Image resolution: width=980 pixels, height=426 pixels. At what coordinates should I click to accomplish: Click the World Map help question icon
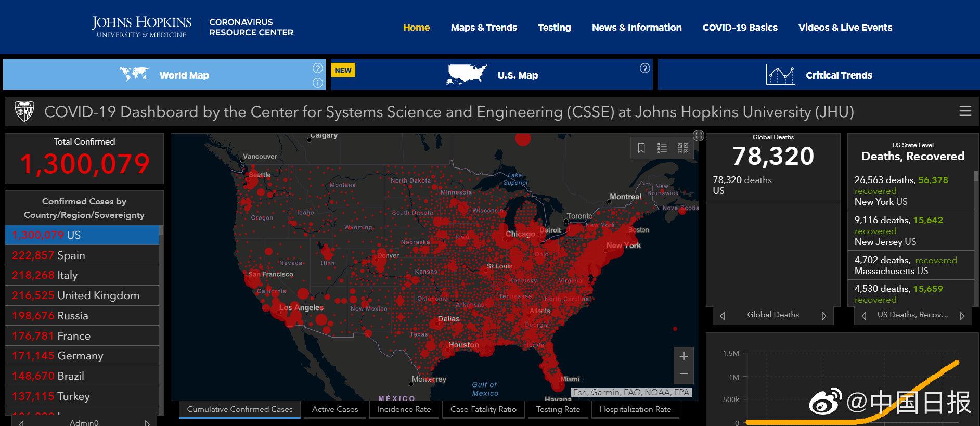[x=317, y=68]
